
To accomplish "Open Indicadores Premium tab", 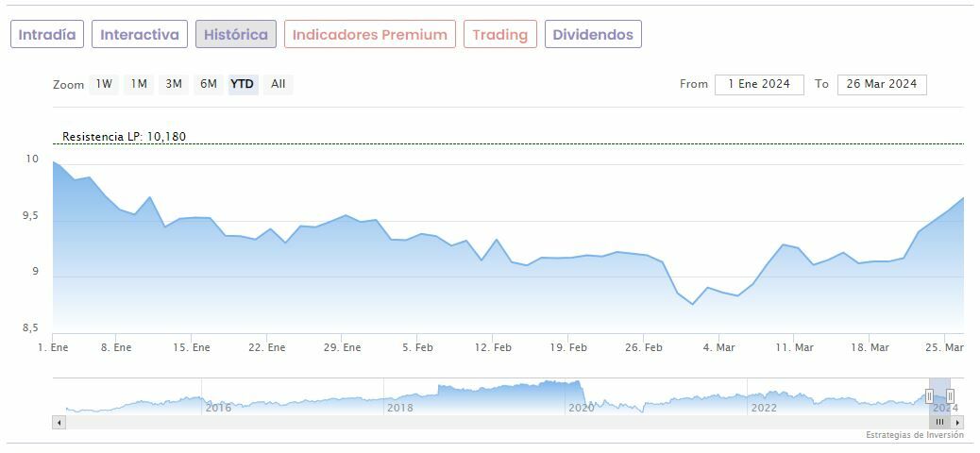I will pyautogui.click(x=369, y=35).
